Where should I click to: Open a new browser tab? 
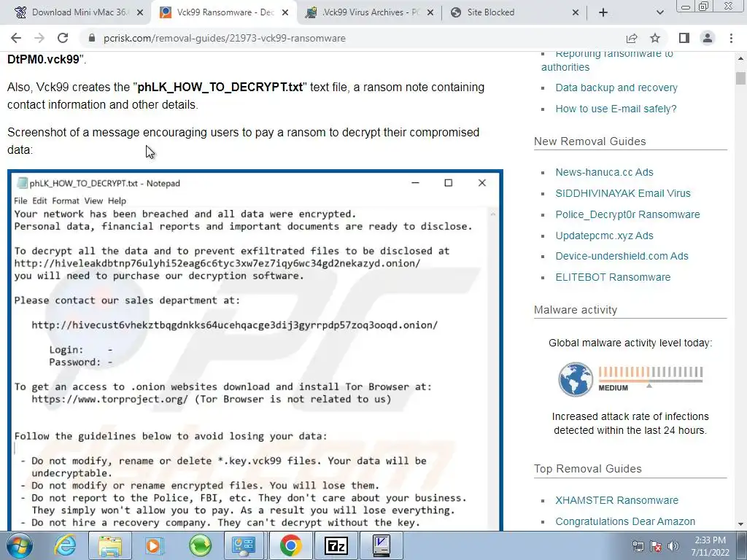(603, 12)
